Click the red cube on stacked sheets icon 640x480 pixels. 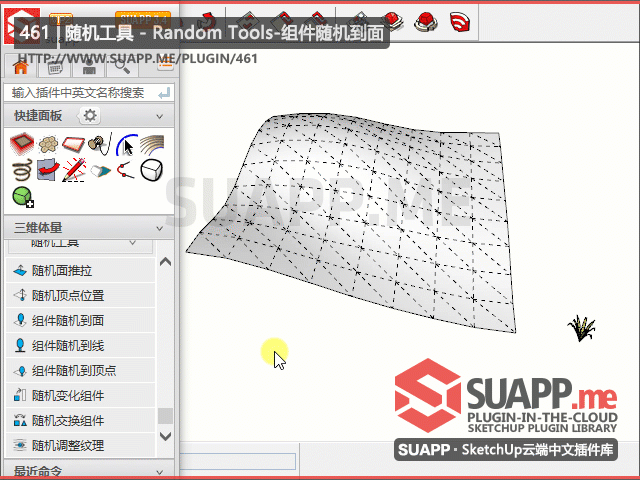[x=393, y=21]
